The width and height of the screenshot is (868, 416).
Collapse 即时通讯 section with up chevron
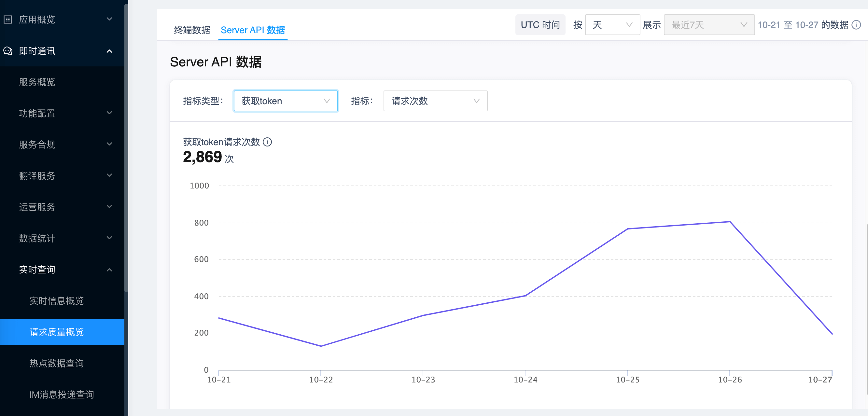pos(109,51)
